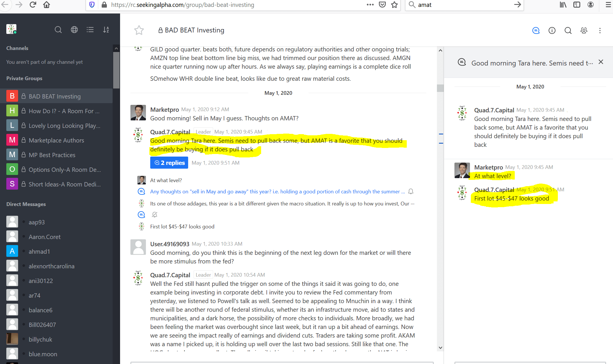The width and height of the screenshot is (613, 364).
Task: Open the threads icon in room header
Action: click(536, 30)
